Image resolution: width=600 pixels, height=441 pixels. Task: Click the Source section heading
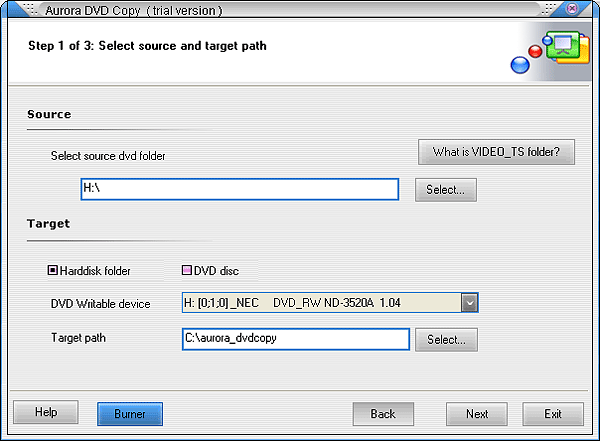click(x=49, y=114)
